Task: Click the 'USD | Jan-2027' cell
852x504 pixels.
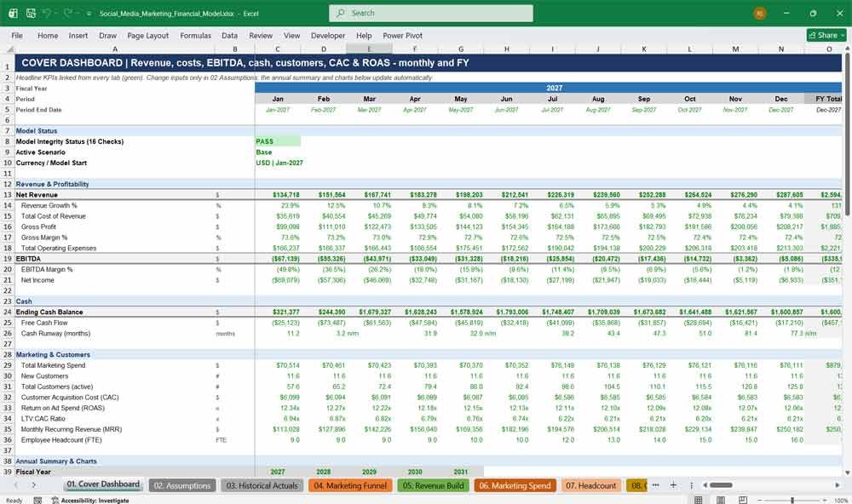Action: pos(279,163)
